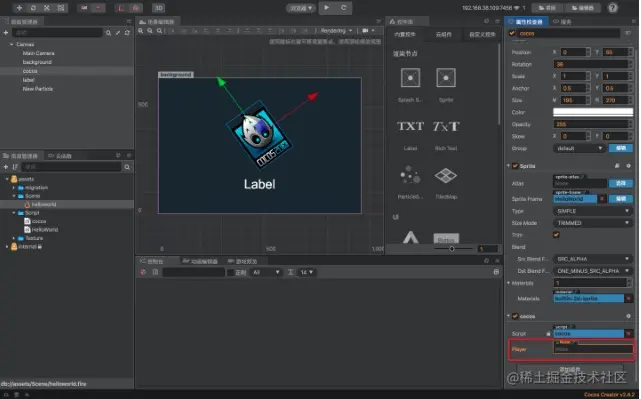
Task: Collapse the Canvas node in hierarchy
Action: pos(11,44)
